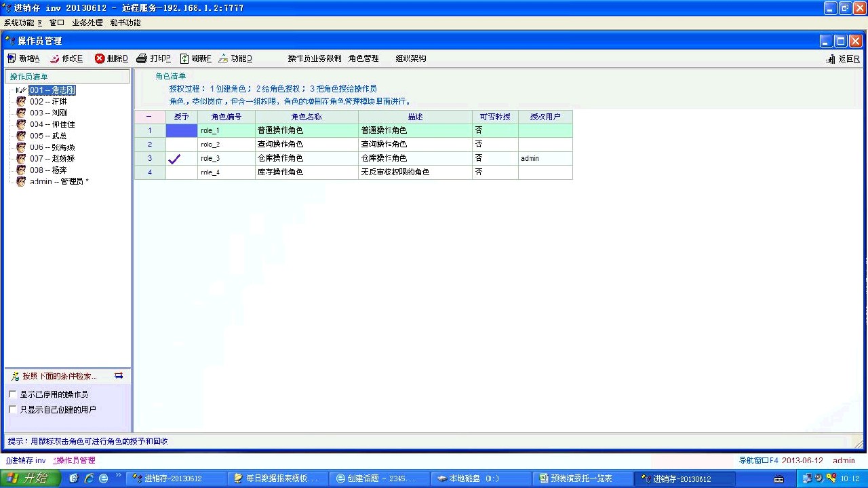Click the 新增 (Add) toolbar icon
Image resolution: width=868 pixels, height=488 pixels.
12,58
